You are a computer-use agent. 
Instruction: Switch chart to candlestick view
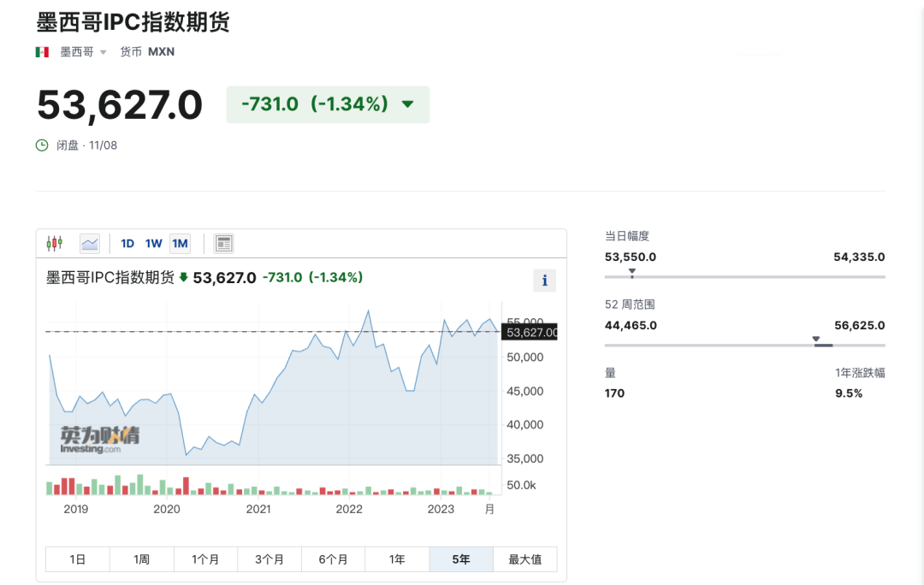55,243
